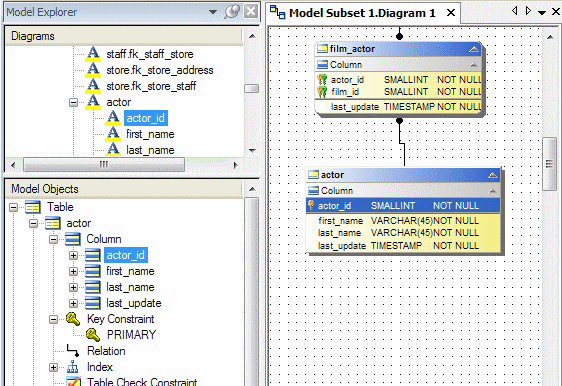
Task: Click the Diagrams section header
Action: point(124,36)
